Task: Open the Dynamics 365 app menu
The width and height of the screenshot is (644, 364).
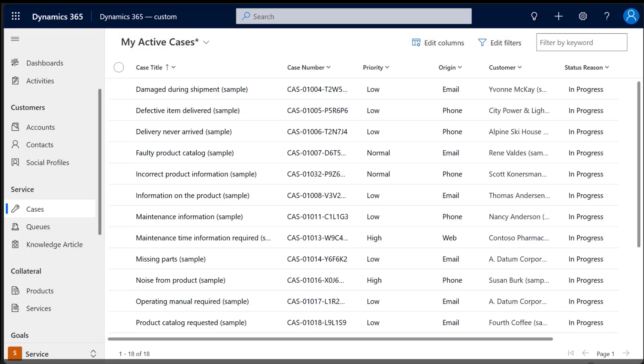Action: [x=15, y=16]
